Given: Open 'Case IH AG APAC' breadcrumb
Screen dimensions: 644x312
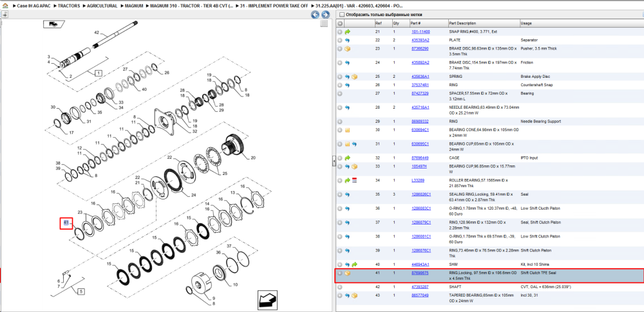Looking at the screenshot, I should 33,6.
